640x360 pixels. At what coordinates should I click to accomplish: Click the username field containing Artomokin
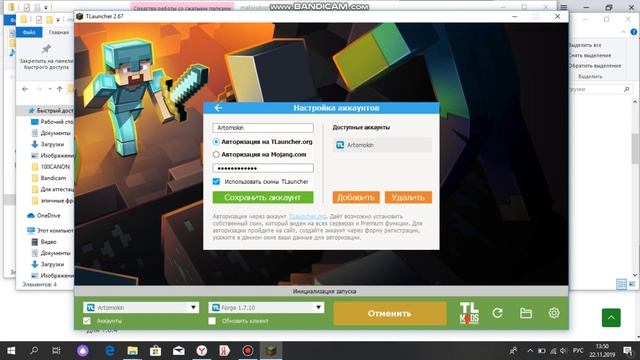263,128
